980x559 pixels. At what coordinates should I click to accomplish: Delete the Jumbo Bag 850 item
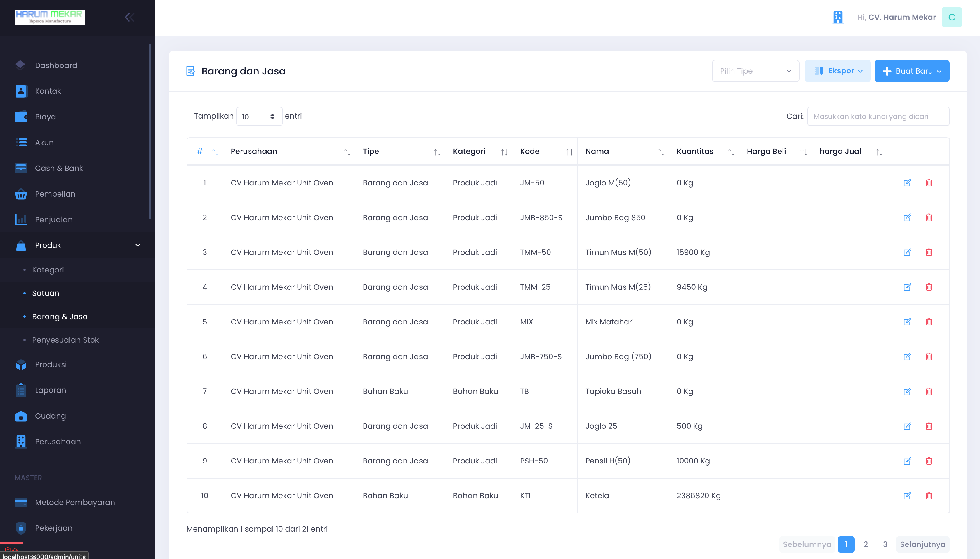tap(929, 218)
